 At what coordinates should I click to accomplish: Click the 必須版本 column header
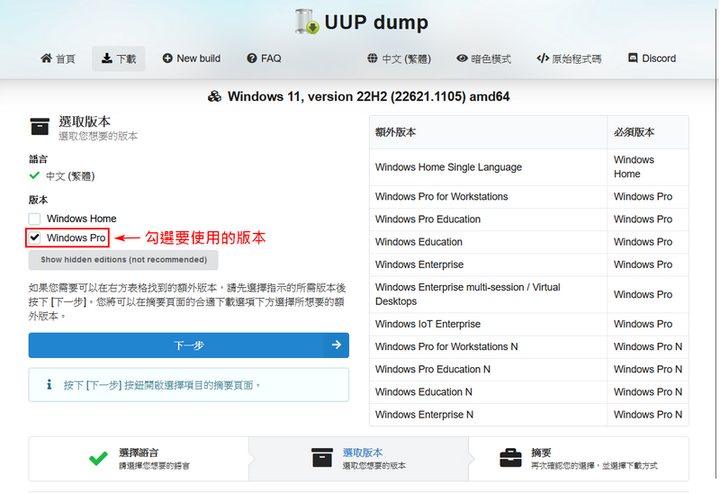click(x=648, y=132)
